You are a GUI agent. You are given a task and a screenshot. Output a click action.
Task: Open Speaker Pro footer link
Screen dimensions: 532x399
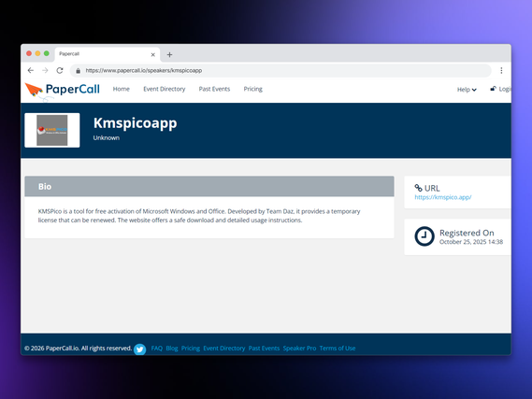pos(299,349)
